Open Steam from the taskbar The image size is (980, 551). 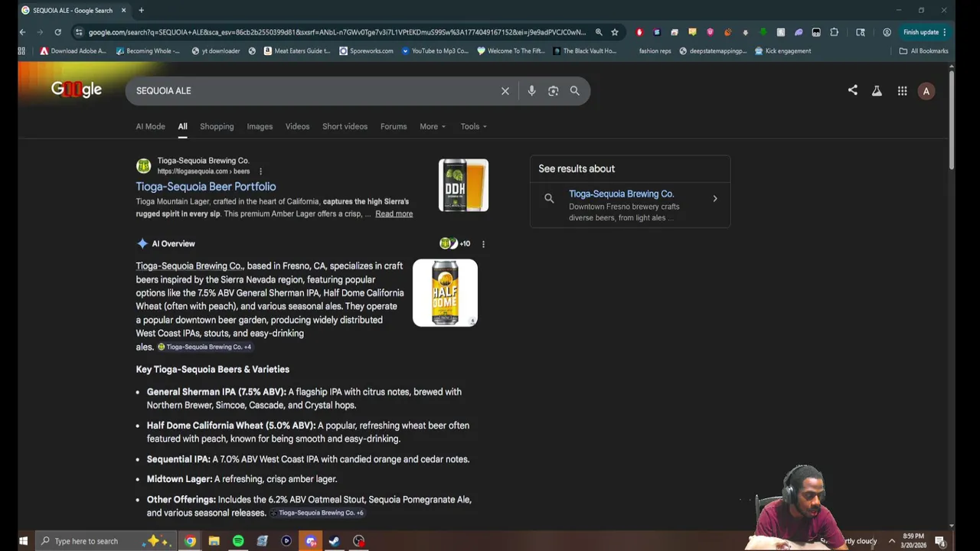(x=335, y=541)
